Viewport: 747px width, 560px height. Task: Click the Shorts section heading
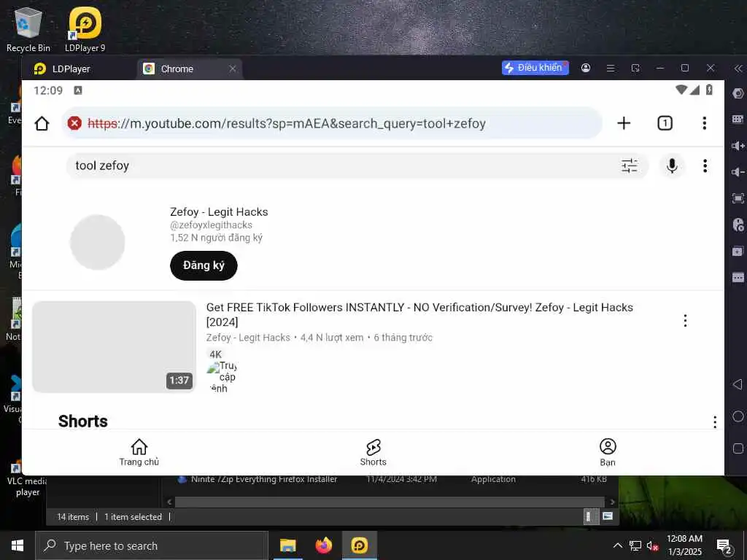83,421
